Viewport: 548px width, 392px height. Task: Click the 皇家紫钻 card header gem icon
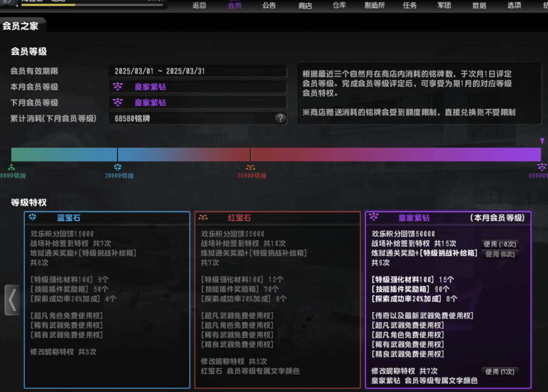[374, 217]
